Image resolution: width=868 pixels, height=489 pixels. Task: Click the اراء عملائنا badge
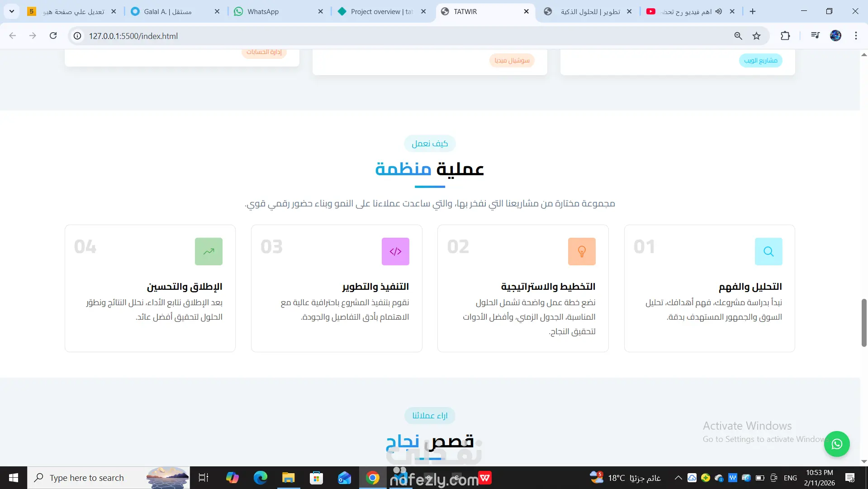[430, 416]
